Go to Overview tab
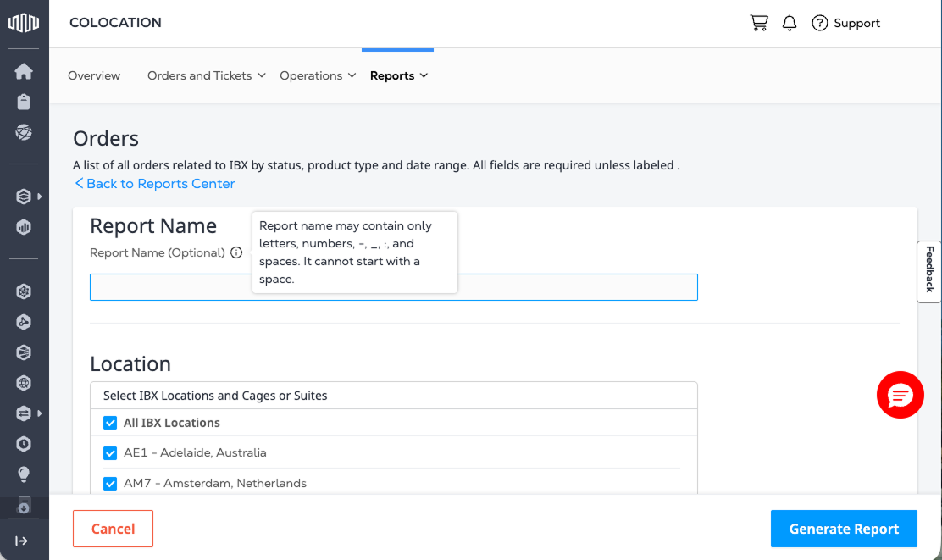 coord(94,75)
